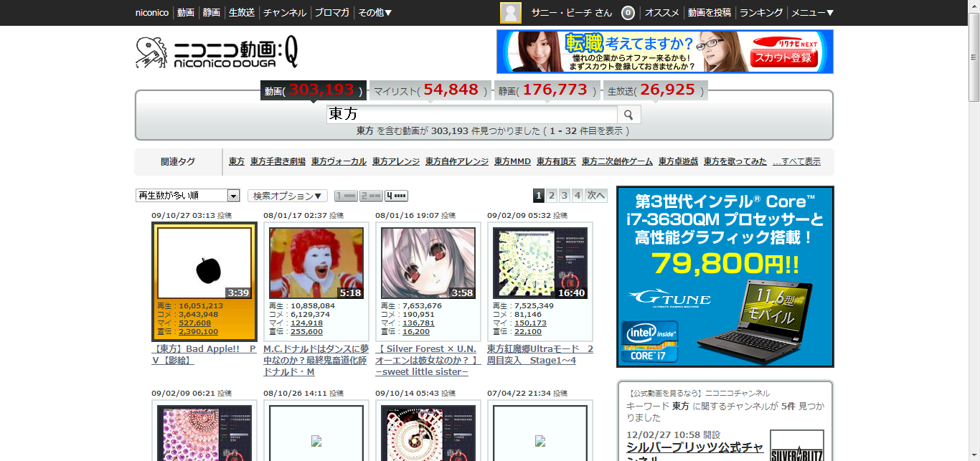Screen dimensions: 980x461
Task: Click the 次へ next page button
Action: point(596,196)
